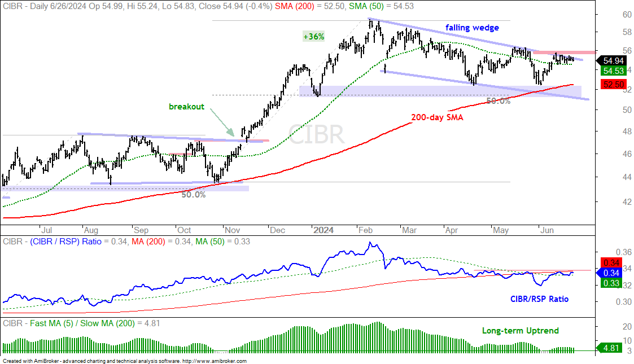Click the green 'breakout' annotation text
634x364 pixels.
[x=186, y=107]
